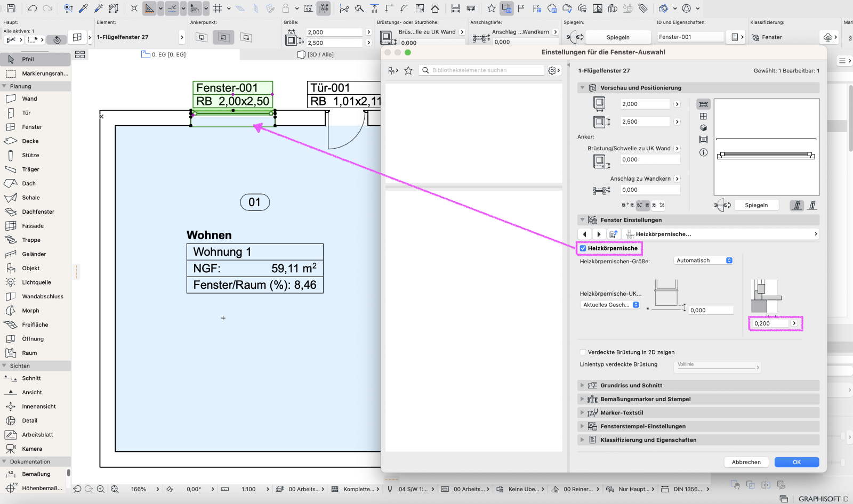Click the Bibliothekselemente suchen search field

pos(482,70)
